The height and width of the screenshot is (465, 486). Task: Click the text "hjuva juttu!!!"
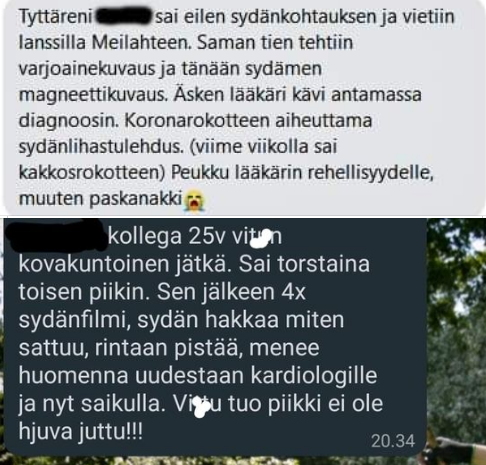pyautogui.click(x=81, y=432)
